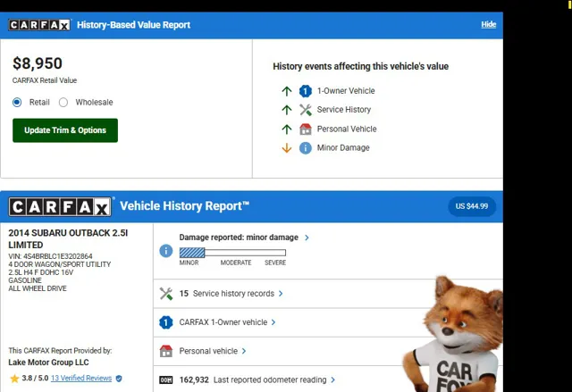Click the 1-Owner badge icon under History events
Screen dimensions: 572x392
coord(306,91)
